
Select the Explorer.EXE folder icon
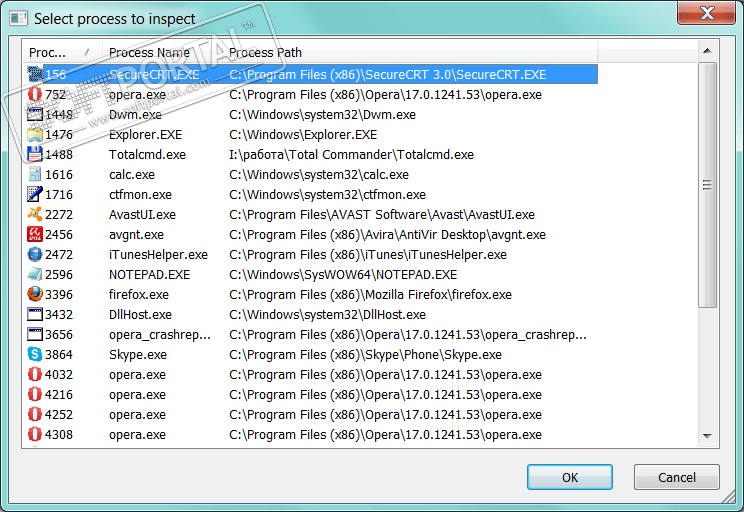(35, 135)
